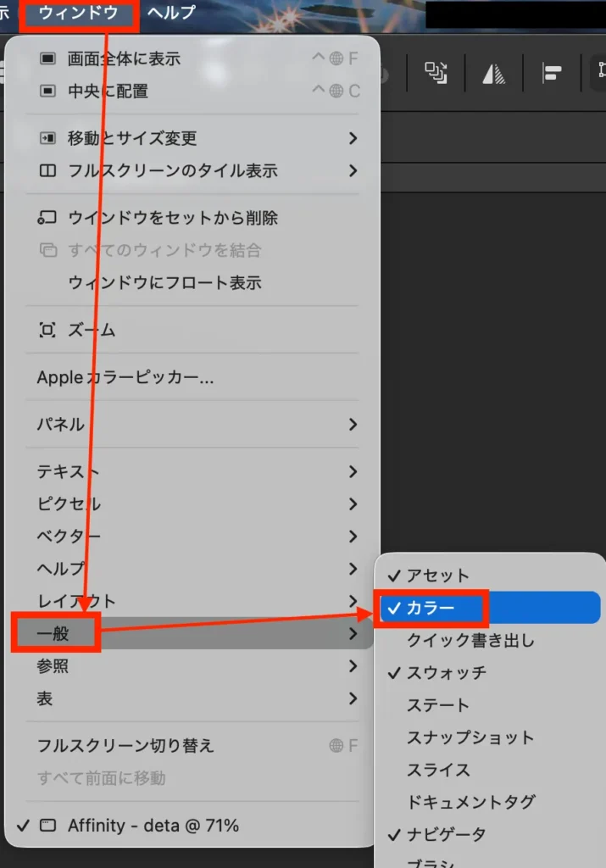Click the 画面全体に表示 window icon
606x868 pixels.
(x=47, y=58)
